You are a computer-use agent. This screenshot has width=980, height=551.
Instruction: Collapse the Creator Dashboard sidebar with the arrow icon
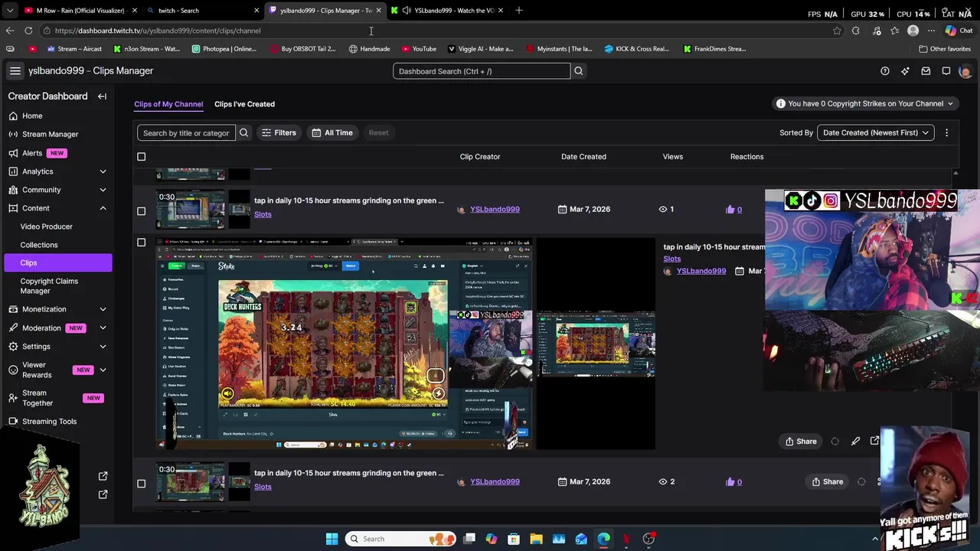[x=102, y=96]
